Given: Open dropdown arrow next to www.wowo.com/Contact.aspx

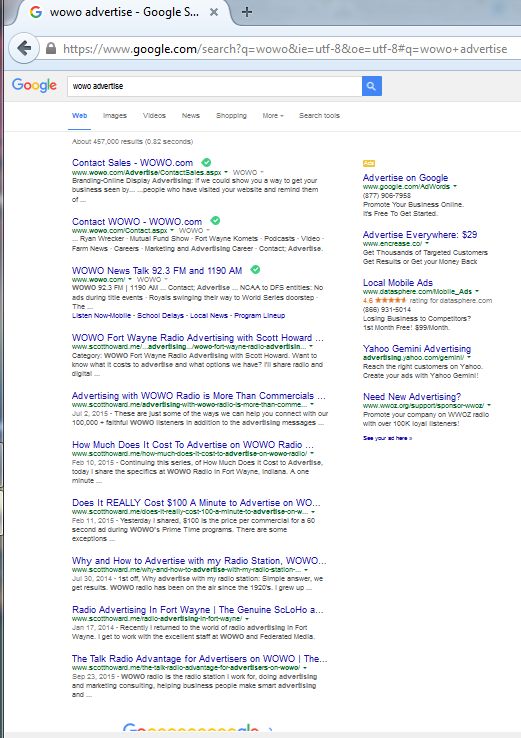Looking at the screenshot, I should click(172, 231).
